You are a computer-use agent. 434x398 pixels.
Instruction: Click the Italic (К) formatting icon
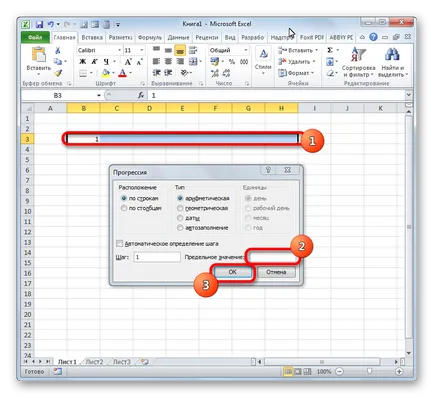[x=94, y=62]
